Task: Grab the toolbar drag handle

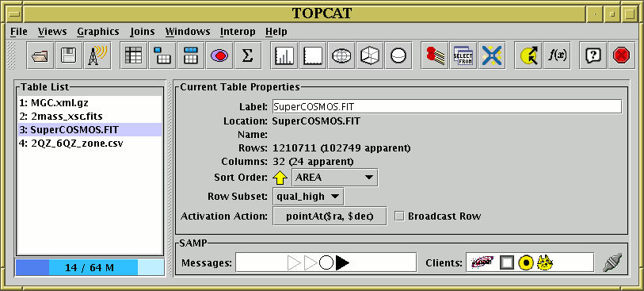Action: coord(12,56)
